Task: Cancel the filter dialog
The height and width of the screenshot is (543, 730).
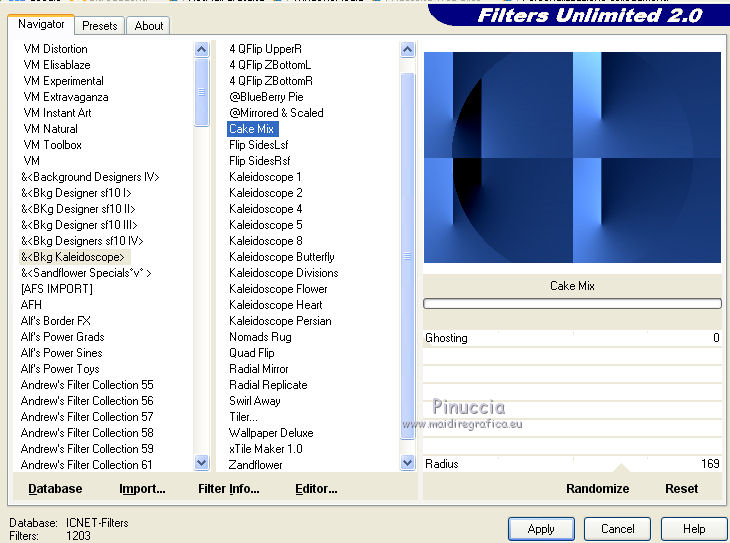Action: (x=617, y=529)
